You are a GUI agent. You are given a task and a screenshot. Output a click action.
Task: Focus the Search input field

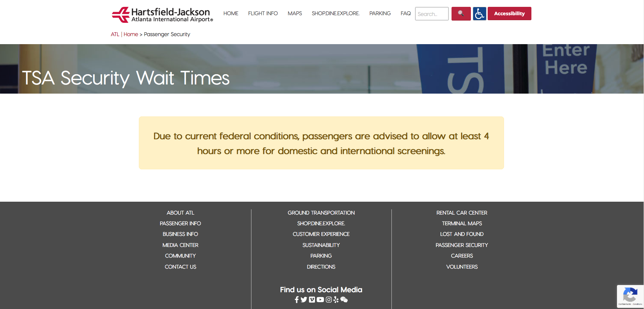tap(432, 14)
